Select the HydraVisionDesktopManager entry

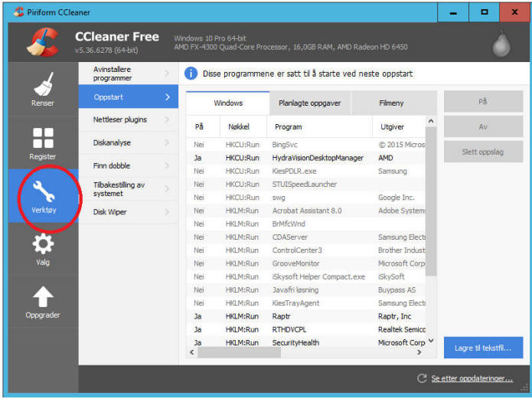(306, 158)
